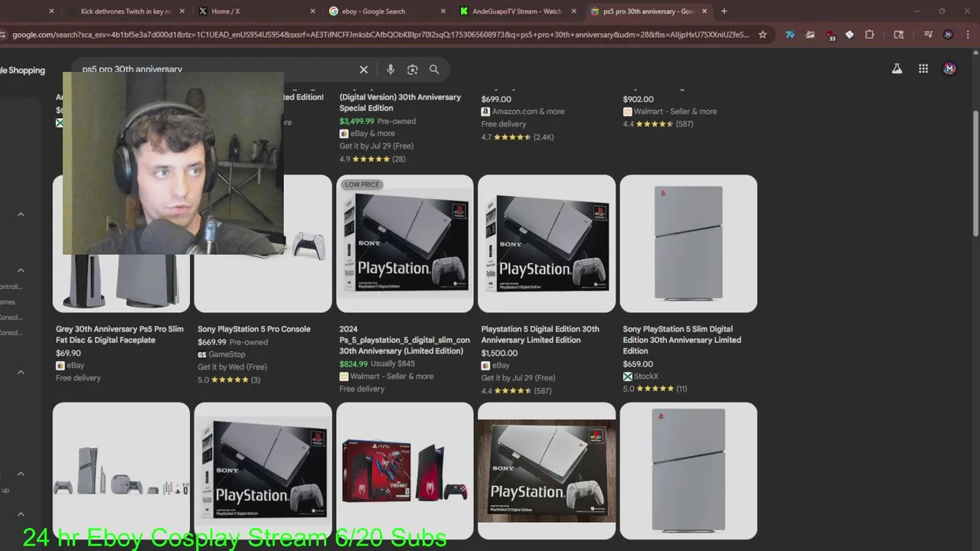View the site information icon in the address bar
Image resolution: width=980 pixels, height=551 pixels.
pyautogui.click(x=3, y=34)
